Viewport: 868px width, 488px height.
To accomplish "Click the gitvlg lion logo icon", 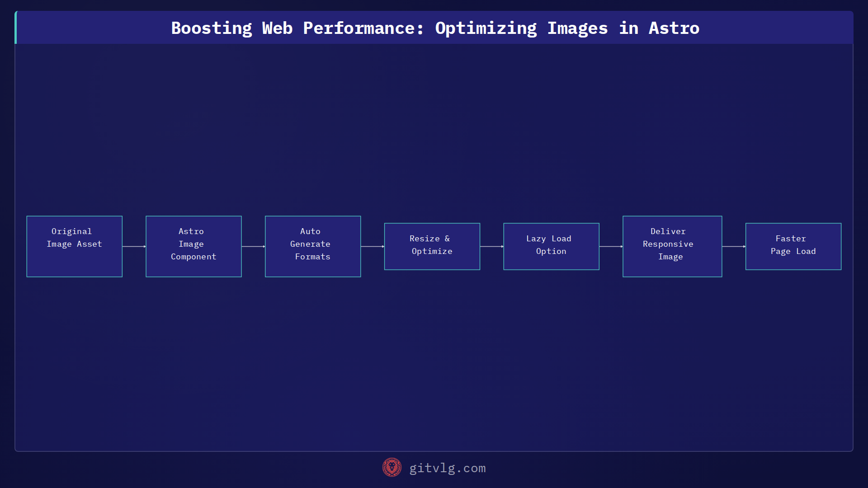I will pos(392,468).
